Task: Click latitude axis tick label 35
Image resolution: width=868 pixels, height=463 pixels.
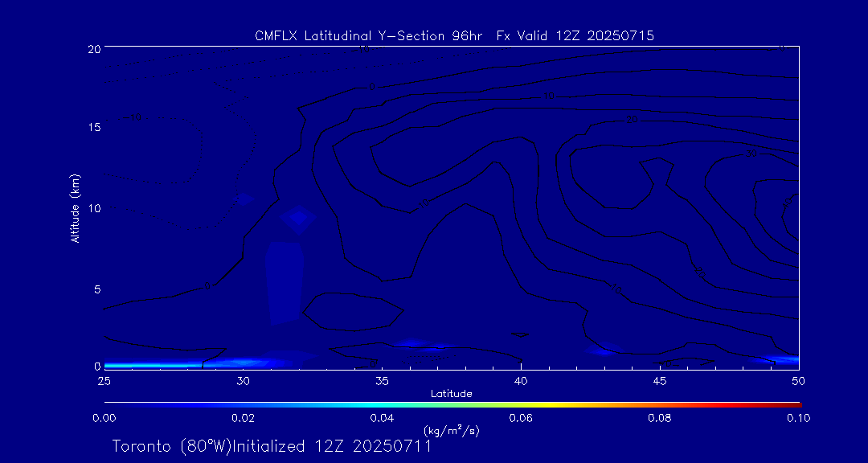Action: (382, 381)
